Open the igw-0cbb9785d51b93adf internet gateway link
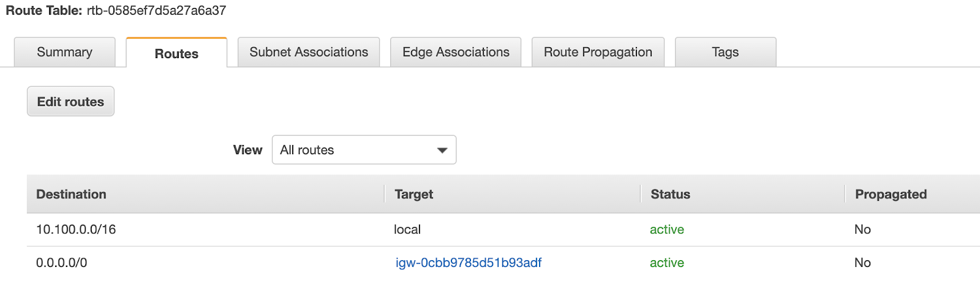 (x=469, y=263)
